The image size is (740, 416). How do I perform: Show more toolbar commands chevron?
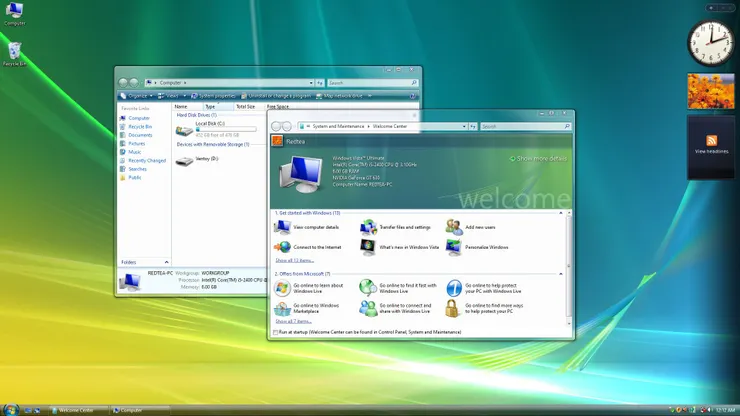click(x=370, y=96)
